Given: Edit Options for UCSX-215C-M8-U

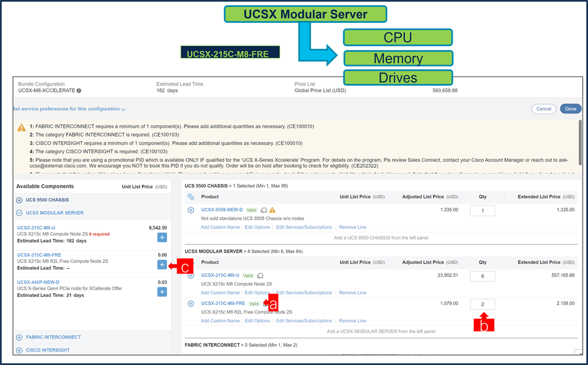Looking at the screenshot, I should pyautogui.click(x=257, y=293).
